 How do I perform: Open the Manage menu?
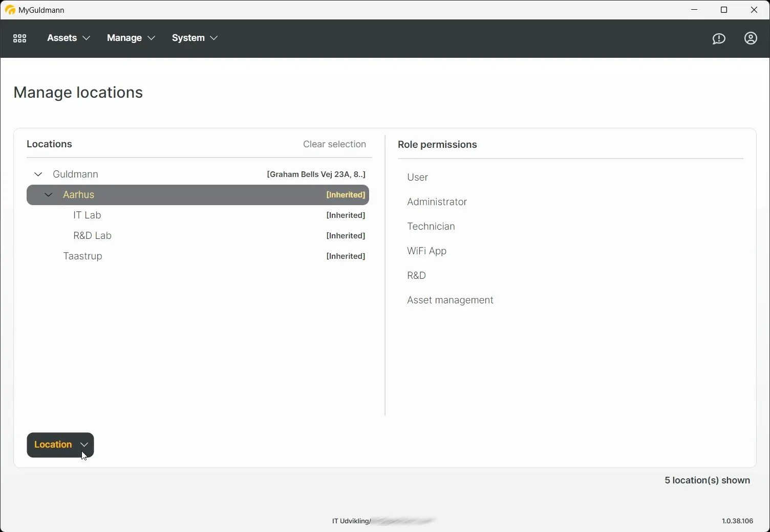(130, 38)
